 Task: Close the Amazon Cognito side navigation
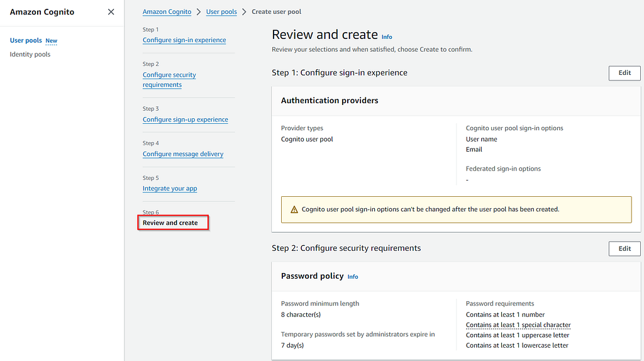[111, 12]
